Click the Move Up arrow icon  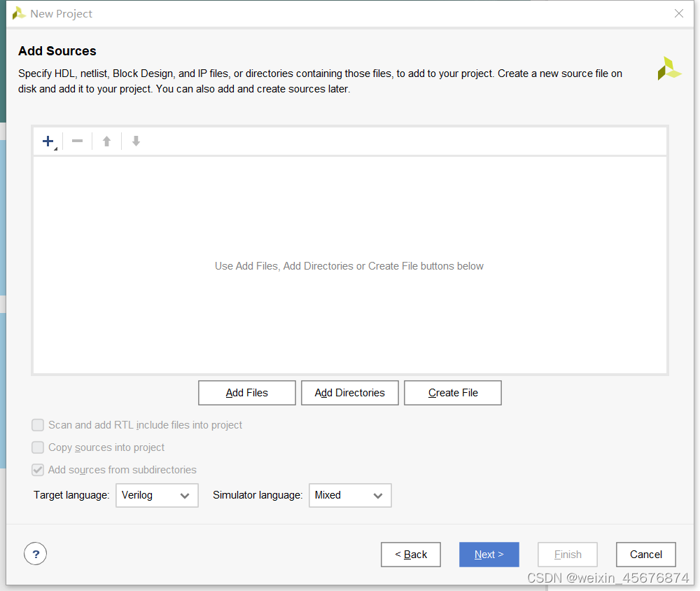106,141
